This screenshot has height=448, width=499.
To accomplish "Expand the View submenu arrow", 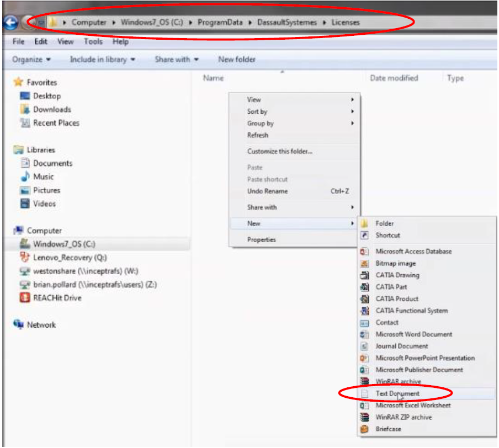I will click(352, 100).
